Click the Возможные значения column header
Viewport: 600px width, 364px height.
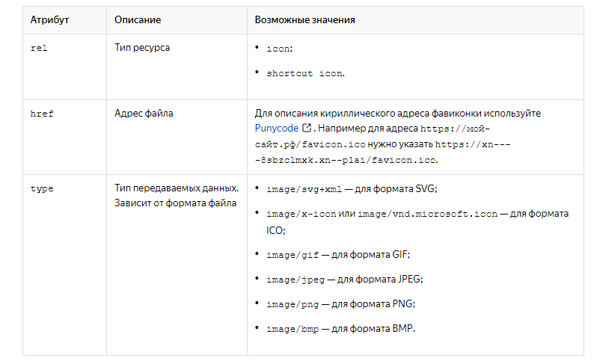tap(304, 20)
